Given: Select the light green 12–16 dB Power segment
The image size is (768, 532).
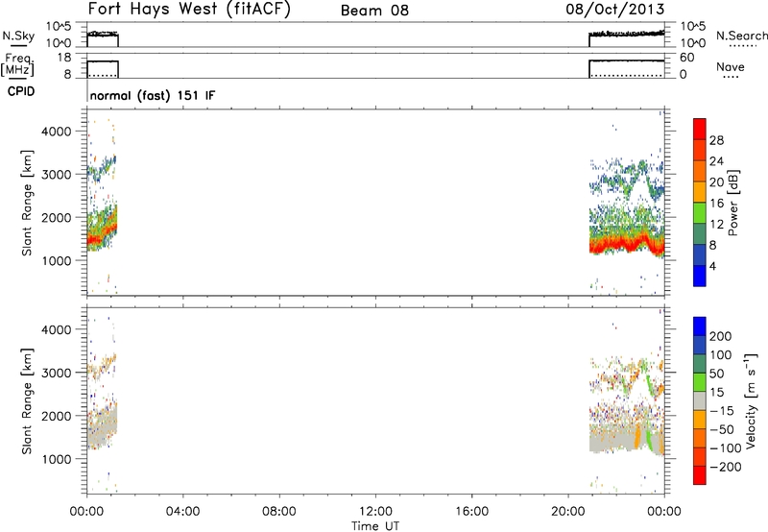Looking at the screenshot, I should click(x=700, y=212).
